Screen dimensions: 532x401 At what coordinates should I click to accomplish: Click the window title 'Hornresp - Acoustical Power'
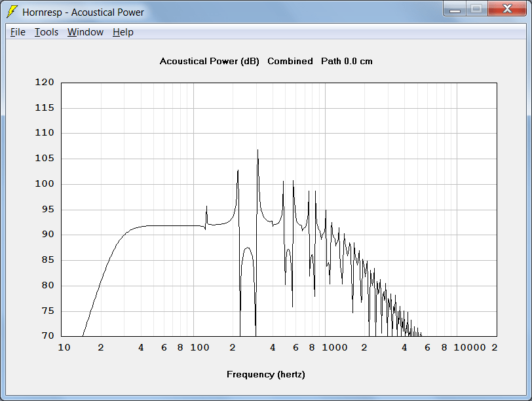tap(83, 12)
